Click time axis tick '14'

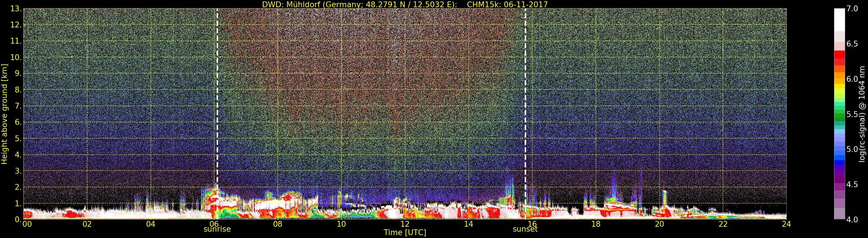[468, 224]
